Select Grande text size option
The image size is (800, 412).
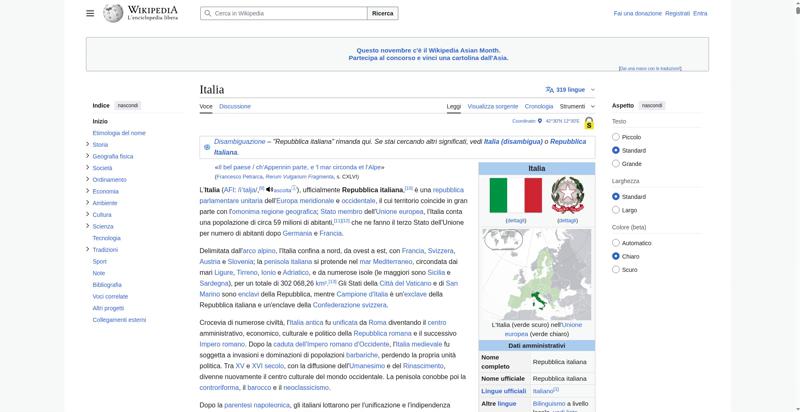[616, 163]
